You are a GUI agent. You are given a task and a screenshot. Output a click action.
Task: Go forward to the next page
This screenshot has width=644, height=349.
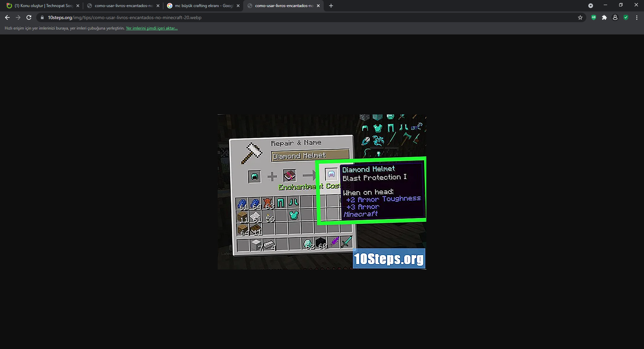tap(18, 17)
